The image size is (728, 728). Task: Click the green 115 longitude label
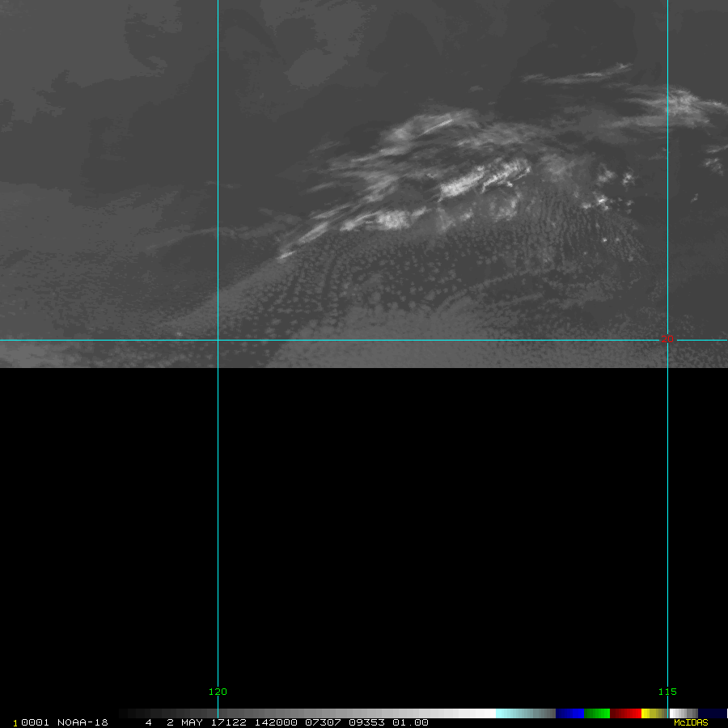point(667,692)
